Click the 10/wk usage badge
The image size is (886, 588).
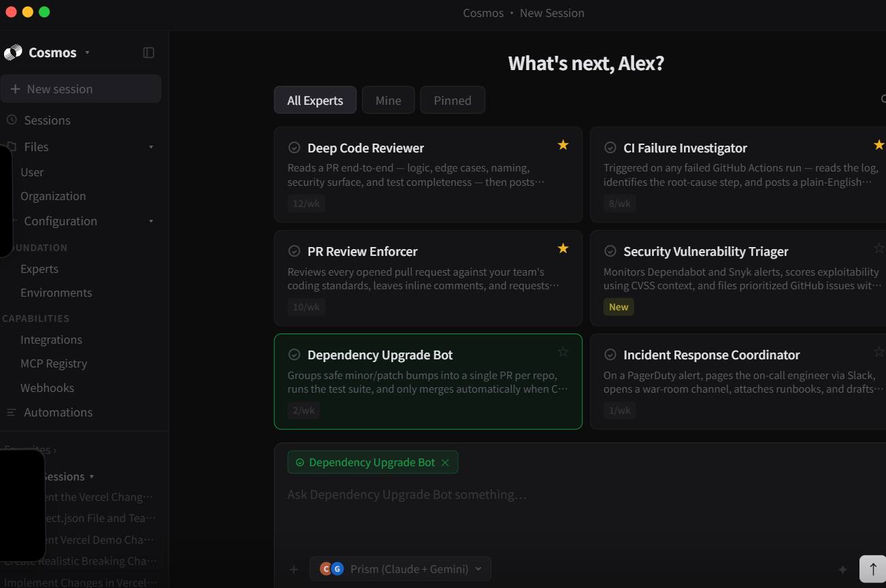(x=306, y=307)
